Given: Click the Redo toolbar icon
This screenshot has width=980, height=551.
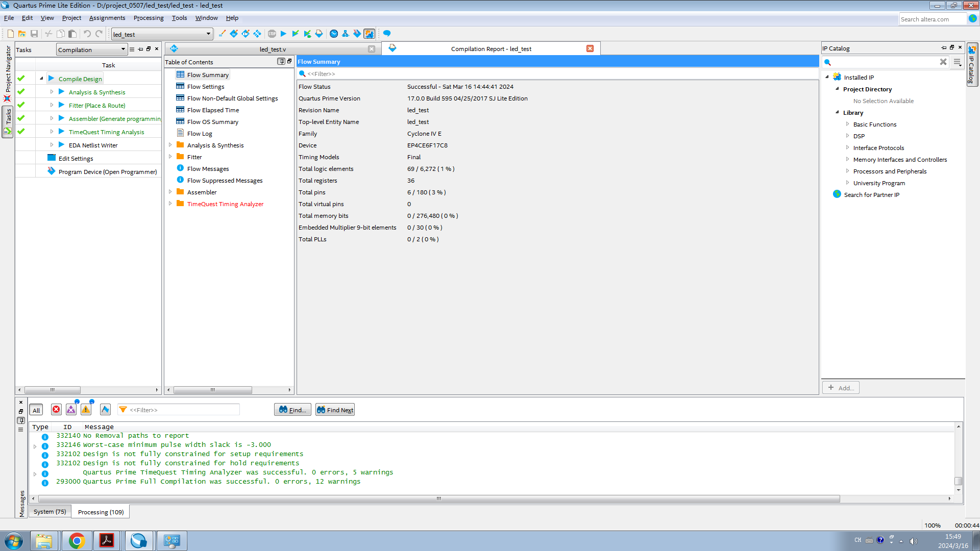Looking at the screenshot, I should click(x=99, y=34).
